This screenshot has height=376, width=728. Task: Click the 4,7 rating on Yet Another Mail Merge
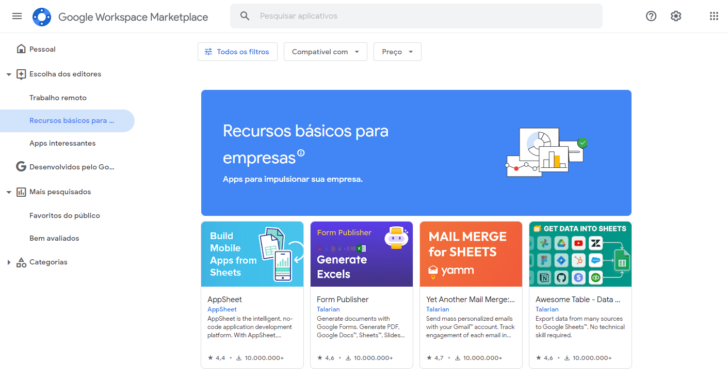(435, 358)
